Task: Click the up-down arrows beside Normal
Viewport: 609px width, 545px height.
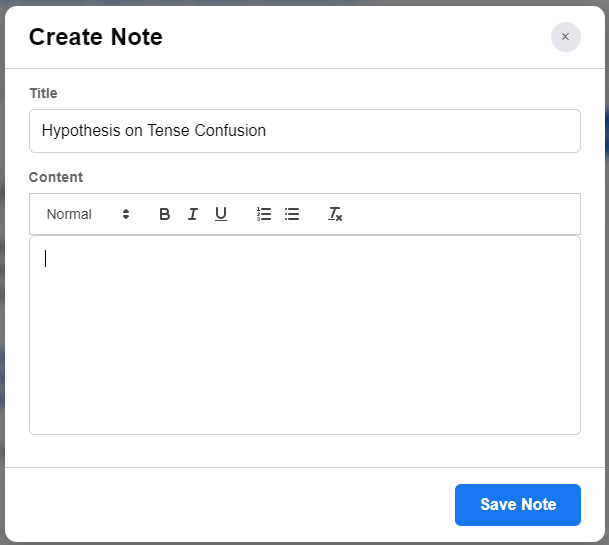Action: (126, 214)
